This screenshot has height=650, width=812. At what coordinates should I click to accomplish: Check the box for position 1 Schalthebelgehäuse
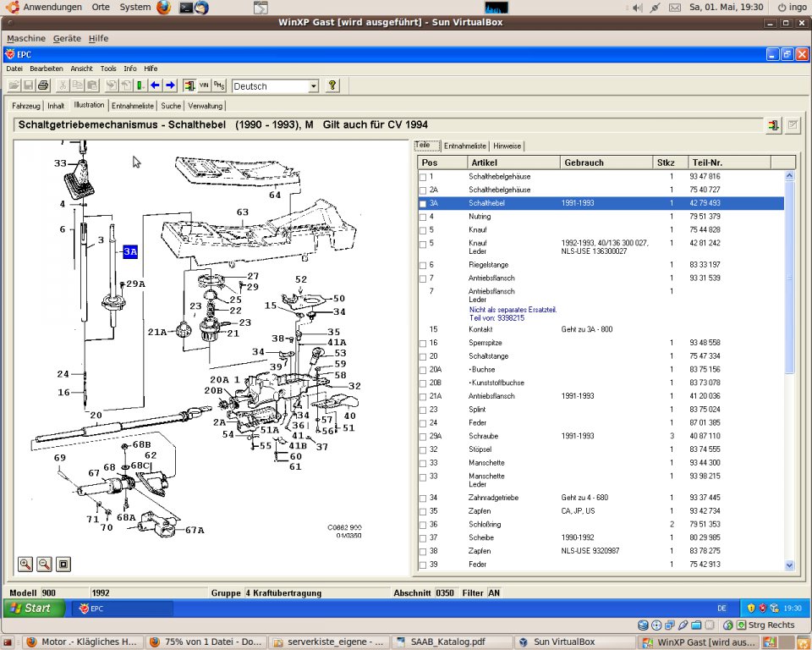tap(423, 177)
